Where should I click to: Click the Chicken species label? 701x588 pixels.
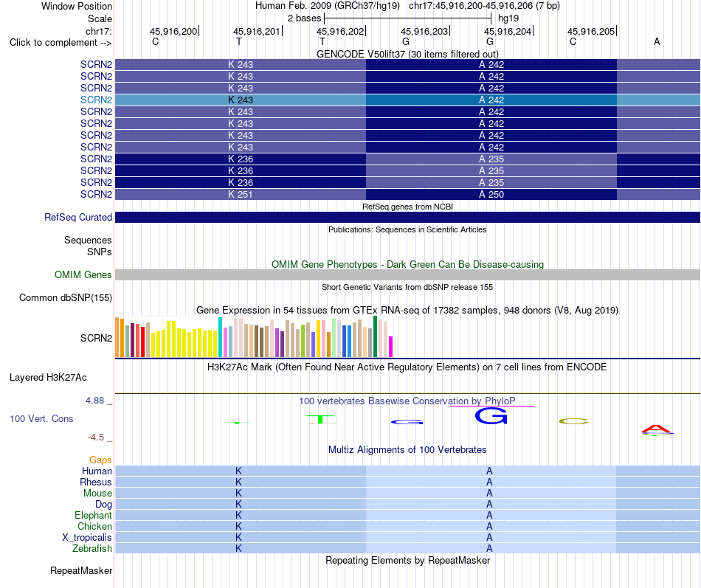click(94, 526)
